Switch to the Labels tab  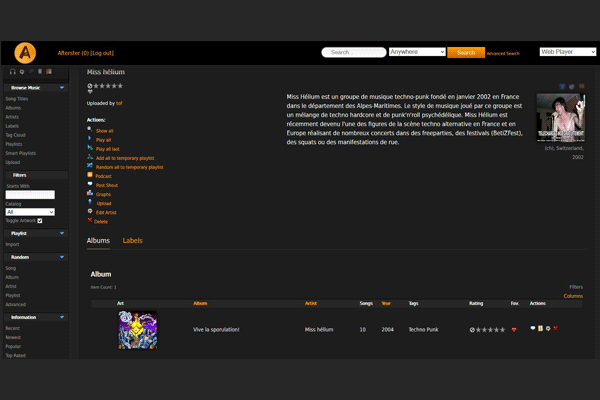133,241
